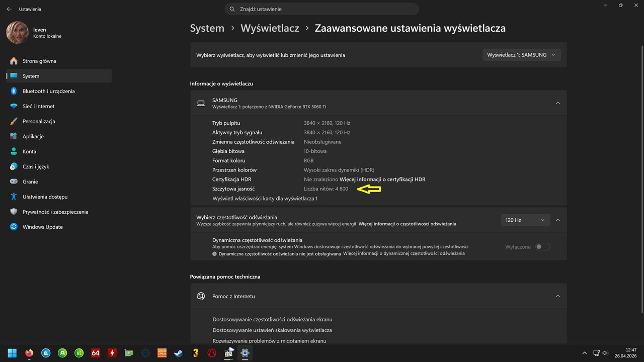Open ASRock CPU-Z taskbar icon
The image size is (644, 362).
coord(162,353)
